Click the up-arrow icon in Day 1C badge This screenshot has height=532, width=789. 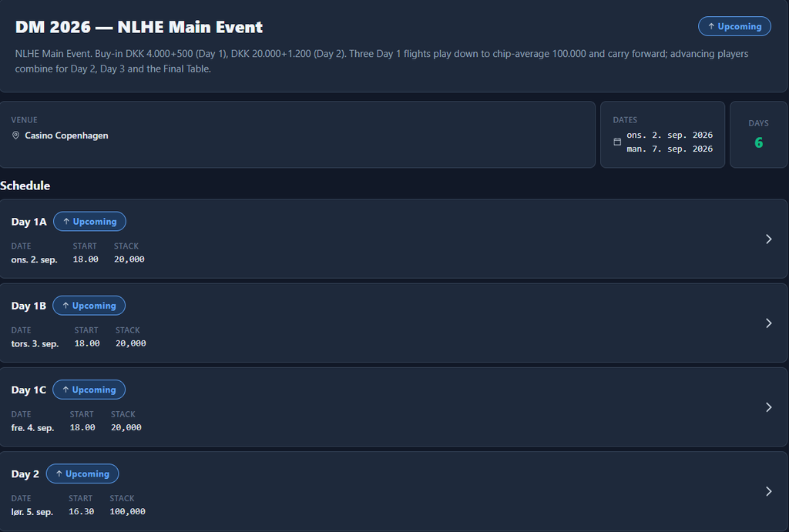pos(65,390)
